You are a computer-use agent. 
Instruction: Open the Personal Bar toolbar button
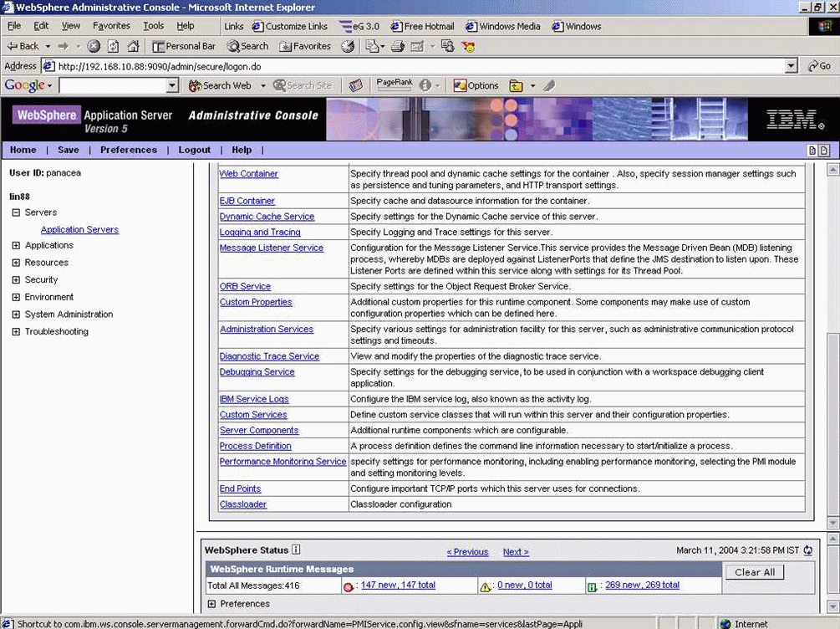[184, 46]
